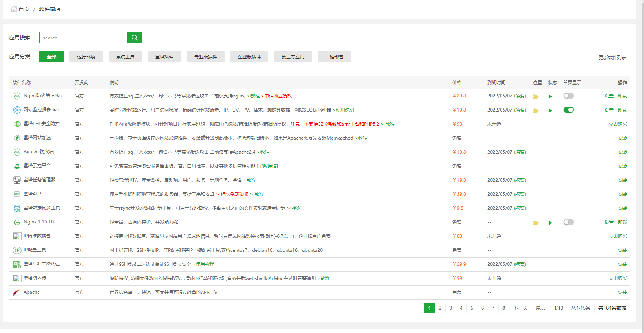Click status play icon for Nginx防火墙
The width and height of the screenshot is (644, 333).
550,96
